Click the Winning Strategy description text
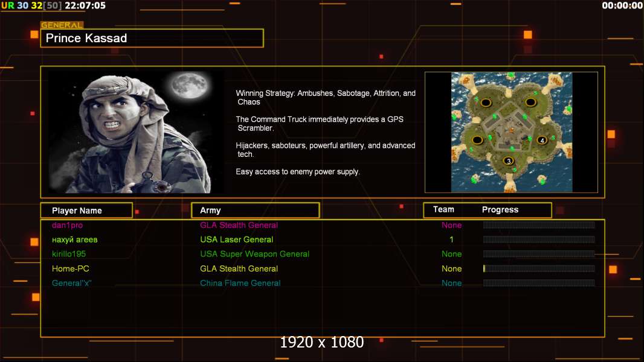 pos(326,98)
